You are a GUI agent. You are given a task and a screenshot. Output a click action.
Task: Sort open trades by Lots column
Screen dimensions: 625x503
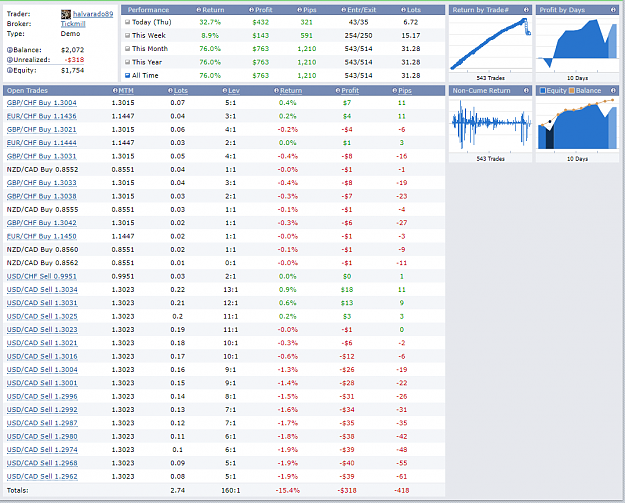tap(181, 90)
